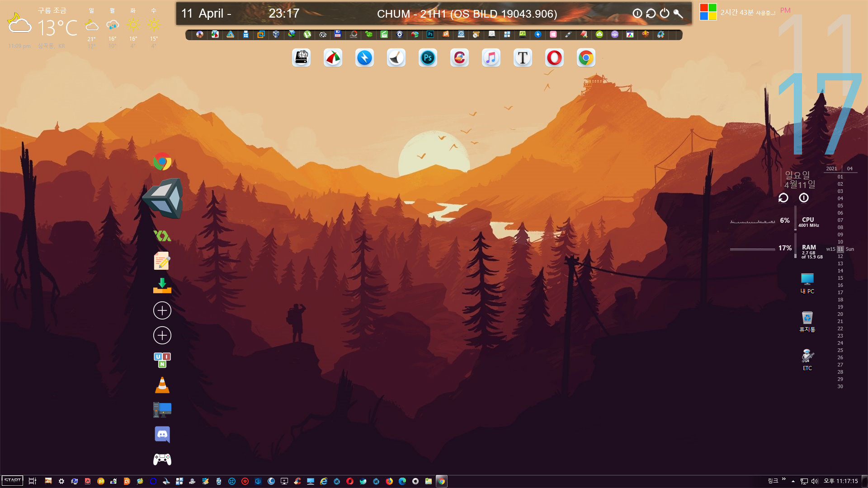This screenshot has height=488, width=868.
Task: Switch to active Chrome taskbar button
Action: tap(442, 481)
